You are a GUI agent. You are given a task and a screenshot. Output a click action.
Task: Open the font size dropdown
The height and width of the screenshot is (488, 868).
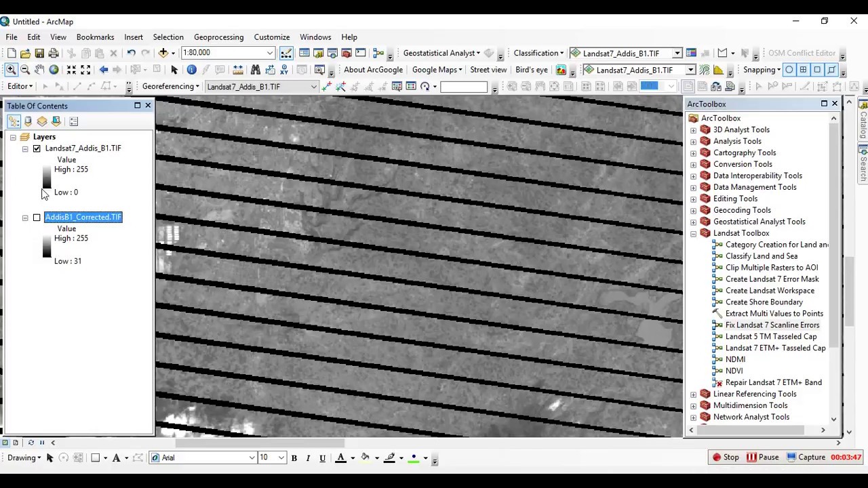(x=281, y=458)
